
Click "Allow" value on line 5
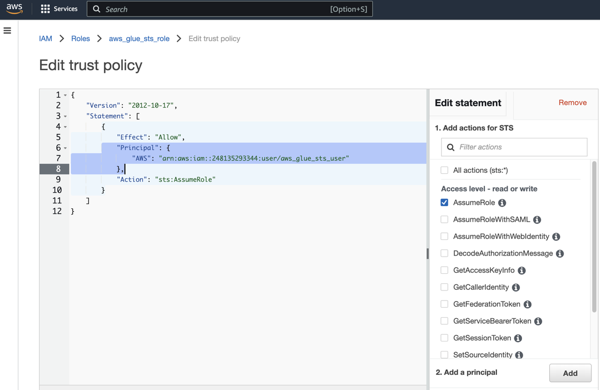click(x=168, y=137)
